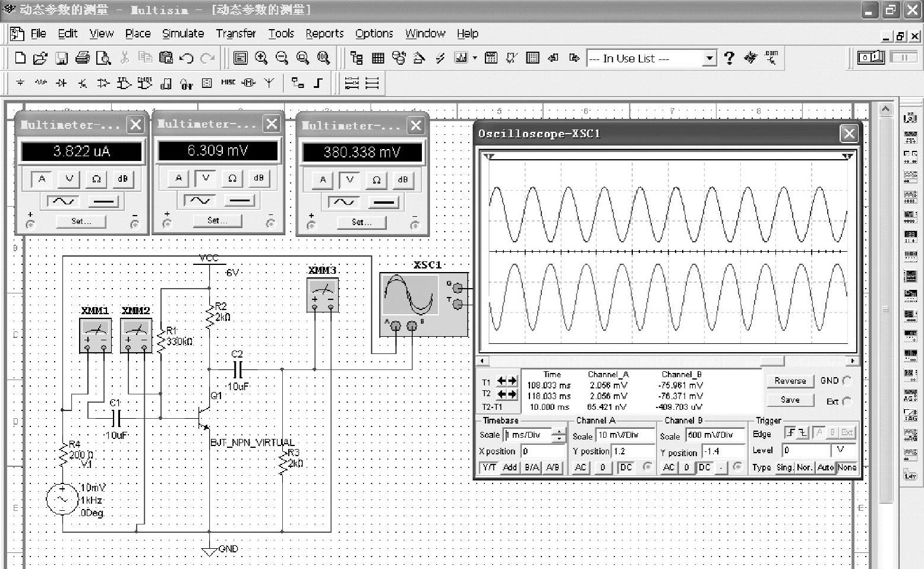This screenshot has height=569, width=924.
Task: Expand the Grapher icon dropdown arrow
Action: pyautogui.click(x=475, y=58)
